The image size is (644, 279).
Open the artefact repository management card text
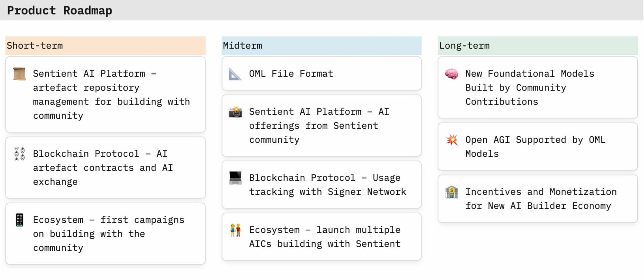pos(111,95)
